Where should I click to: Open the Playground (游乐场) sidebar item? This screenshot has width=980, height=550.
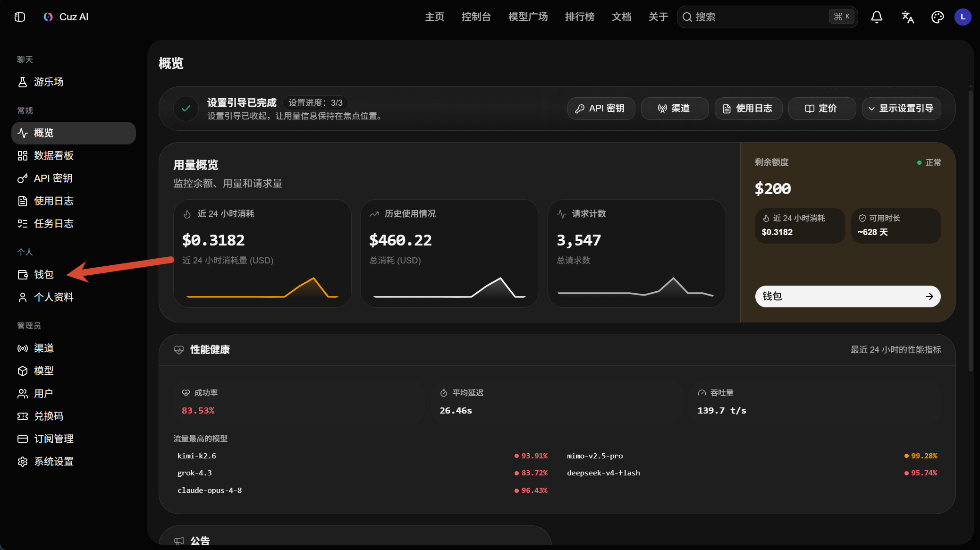pos(74,82)
